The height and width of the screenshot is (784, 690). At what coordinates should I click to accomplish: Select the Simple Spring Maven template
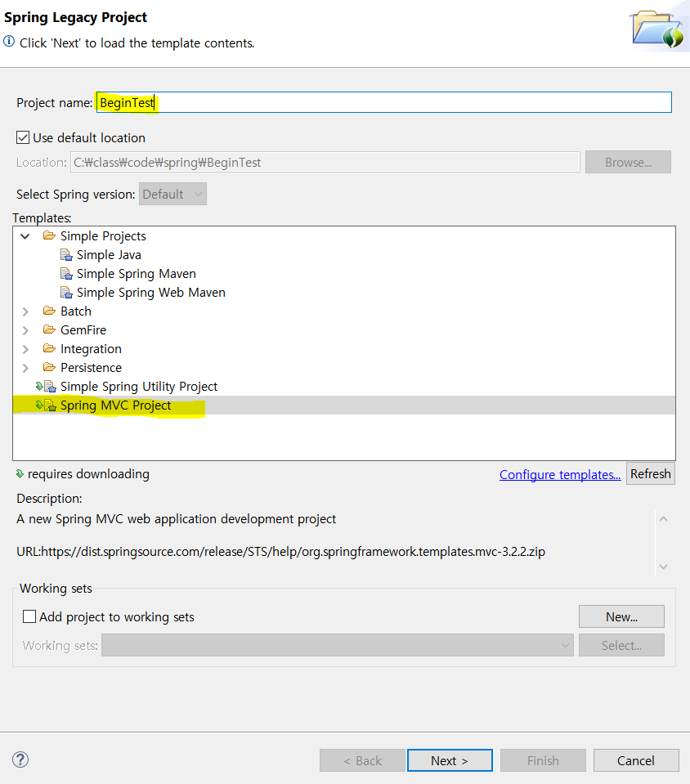[136, 274]
